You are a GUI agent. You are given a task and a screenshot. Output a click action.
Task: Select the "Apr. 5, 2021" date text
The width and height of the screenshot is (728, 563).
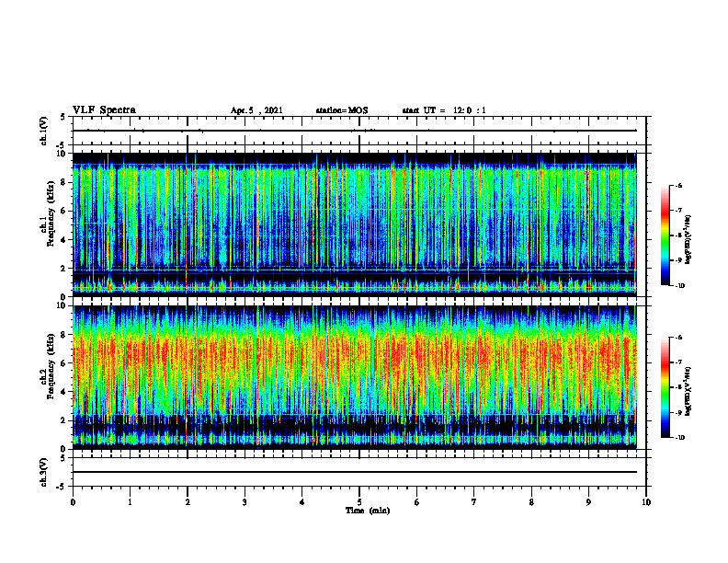[x=256, y=110]
